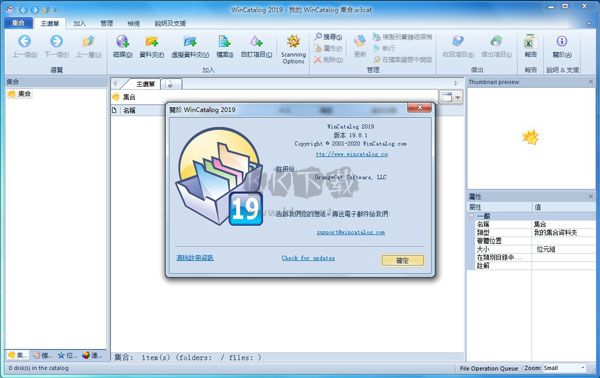600x378 pixels.
Task: Click the Back arrow icon in ribbon
Action: click(24, 41)
